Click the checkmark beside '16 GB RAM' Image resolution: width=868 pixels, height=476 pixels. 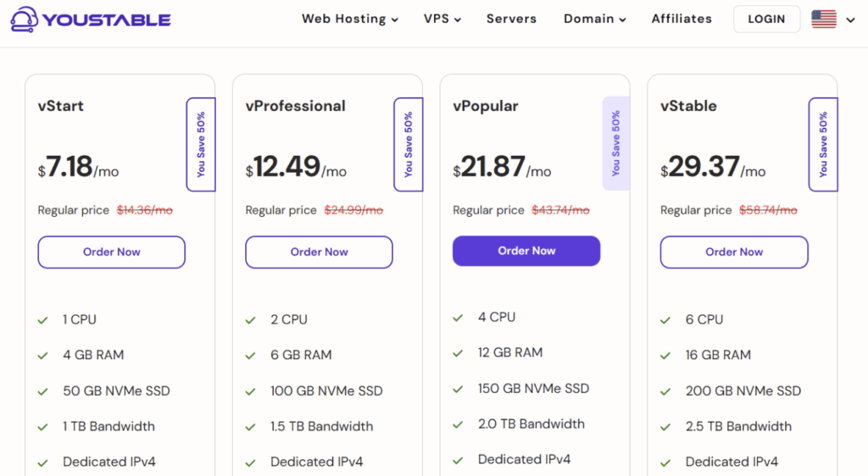pyautogui.click(x=665, y=356)
